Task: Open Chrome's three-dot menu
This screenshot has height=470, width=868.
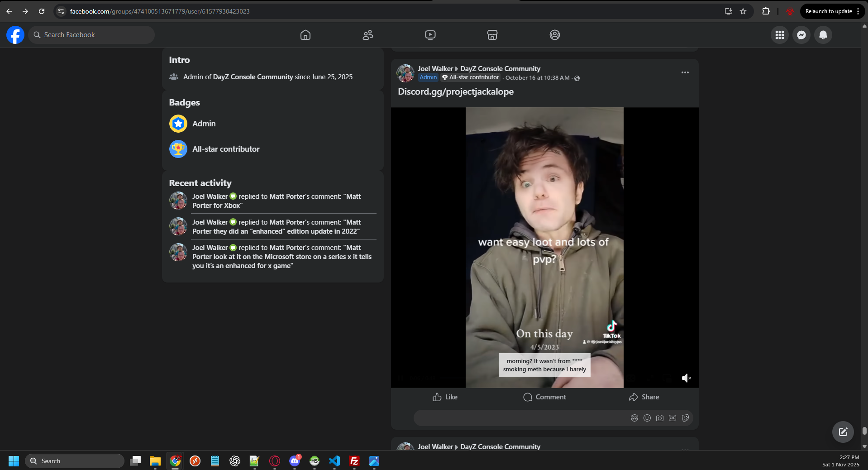Action: point(858,11)
